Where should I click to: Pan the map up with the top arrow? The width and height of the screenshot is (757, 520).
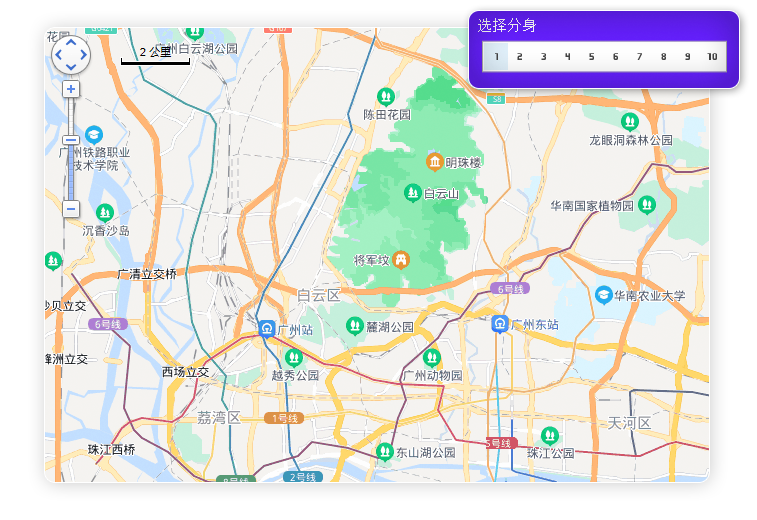(71, 43)
